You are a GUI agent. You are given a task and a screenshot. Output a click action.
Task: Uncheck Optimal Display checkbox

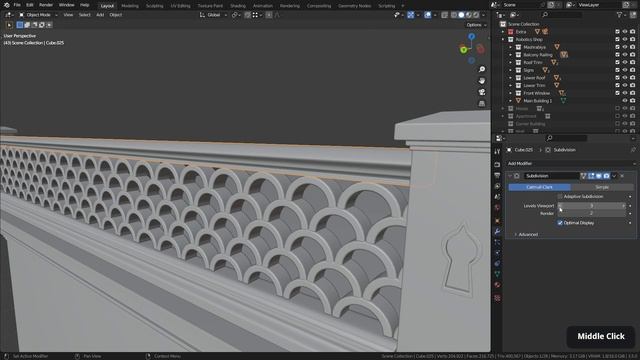click(560, 223)
